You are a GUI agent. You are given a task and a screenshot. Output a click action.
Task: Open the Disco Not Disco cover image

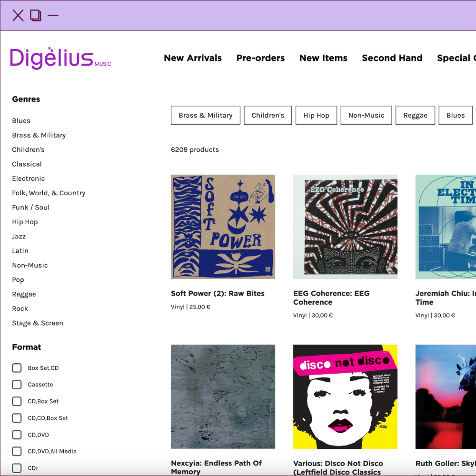[x=345, y=397]
